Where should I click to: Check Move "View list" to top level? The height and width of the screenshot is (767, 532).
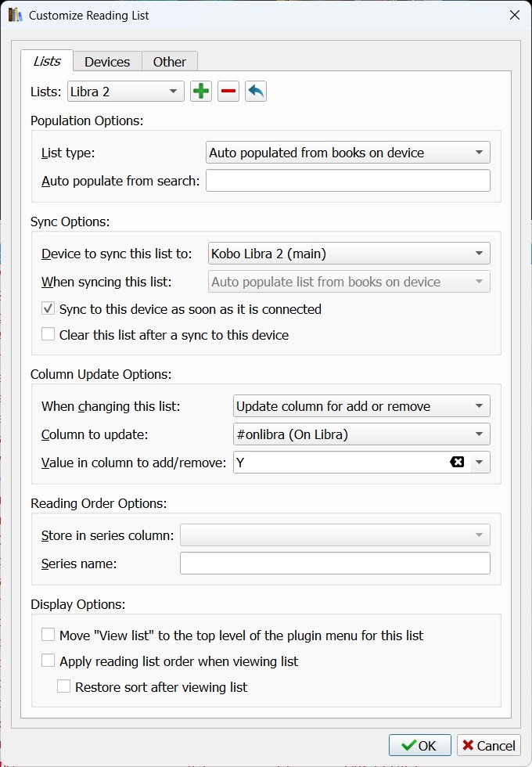click(x=49, y=636)
